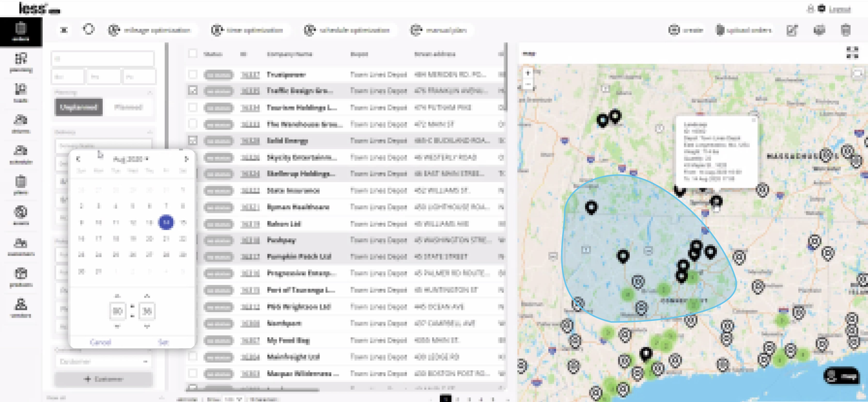
Task: Switch to the Planned filter tab
Action: coord(128,107)
